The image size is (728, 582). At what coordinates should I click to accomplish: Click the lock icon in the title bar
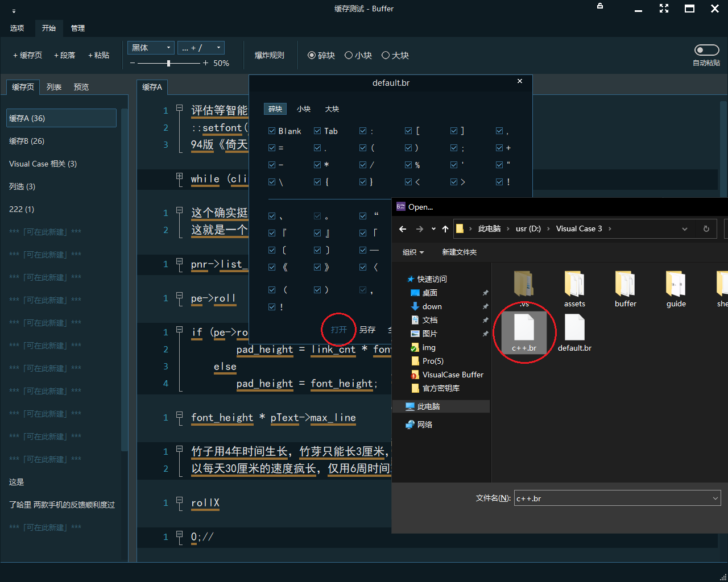tap(600, 6)
